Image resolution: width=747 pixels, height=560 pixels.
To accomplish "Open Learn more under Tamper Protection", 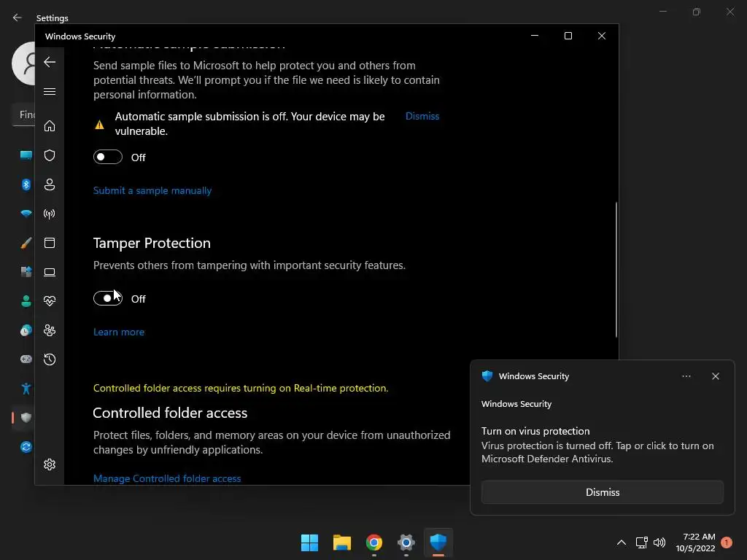I will (x=119, y=332).
